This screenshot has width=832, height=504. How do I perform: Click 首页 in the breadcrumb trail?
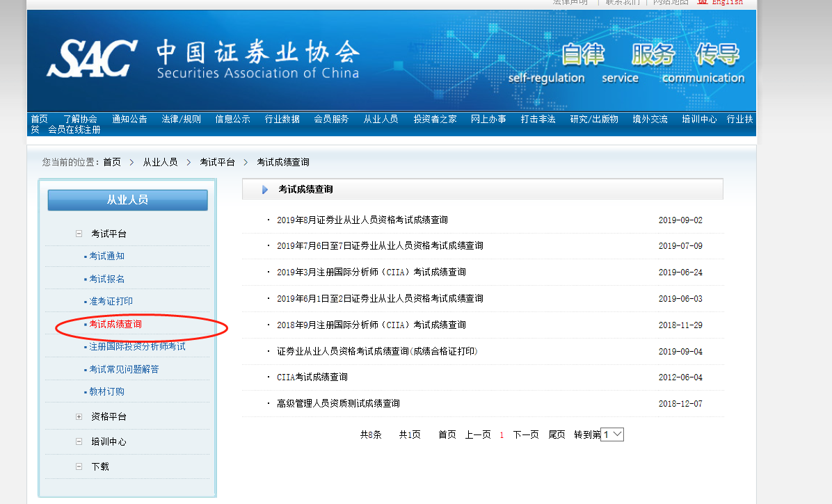tap(112, 162)
